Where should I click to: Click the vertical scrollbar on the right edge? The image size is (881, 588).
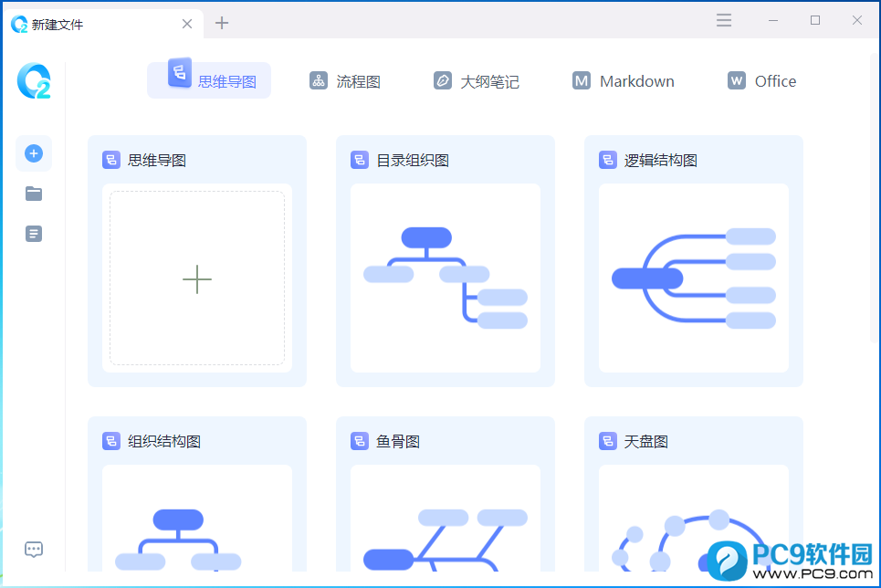tap(875, 196)
